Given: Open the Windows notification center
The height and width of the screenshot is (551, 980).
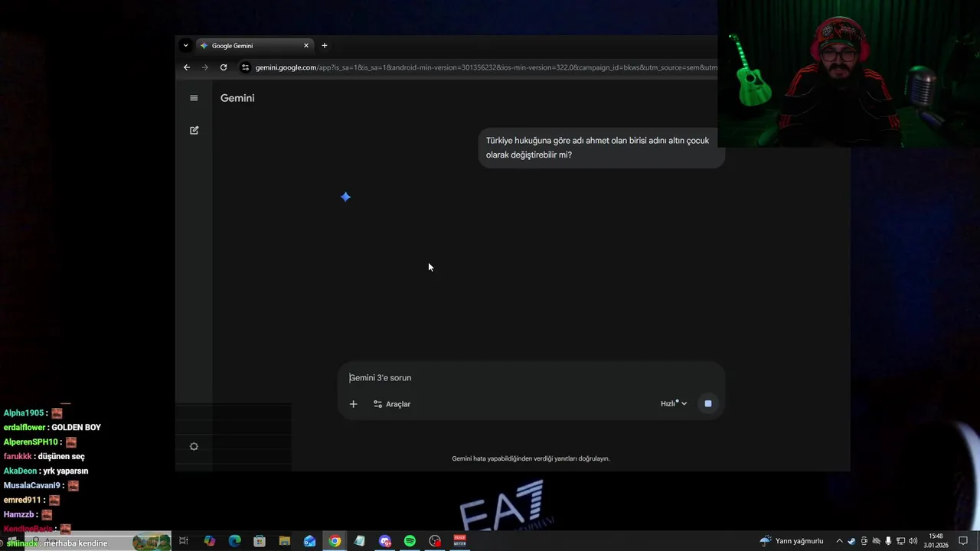Looking at the screenshot, I should [963, 541].
